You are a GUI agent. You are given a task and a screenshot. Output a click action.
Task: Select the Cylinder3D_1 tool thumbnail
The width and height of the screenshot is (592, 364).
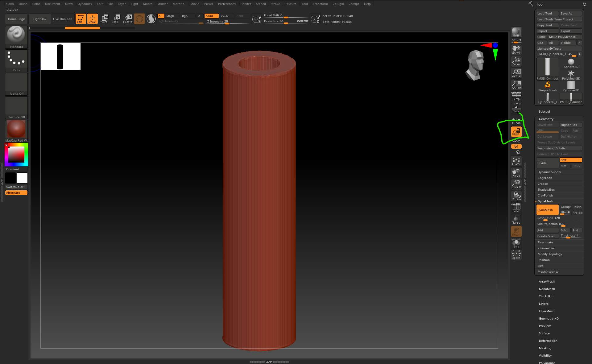click(x=548, y=98)
